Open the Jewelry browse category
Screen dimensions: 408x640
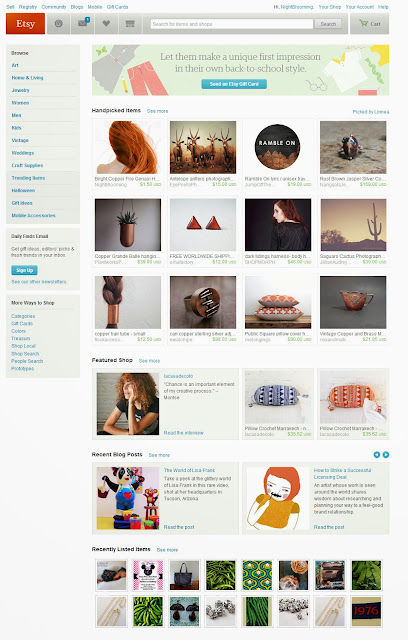[20, 90]
